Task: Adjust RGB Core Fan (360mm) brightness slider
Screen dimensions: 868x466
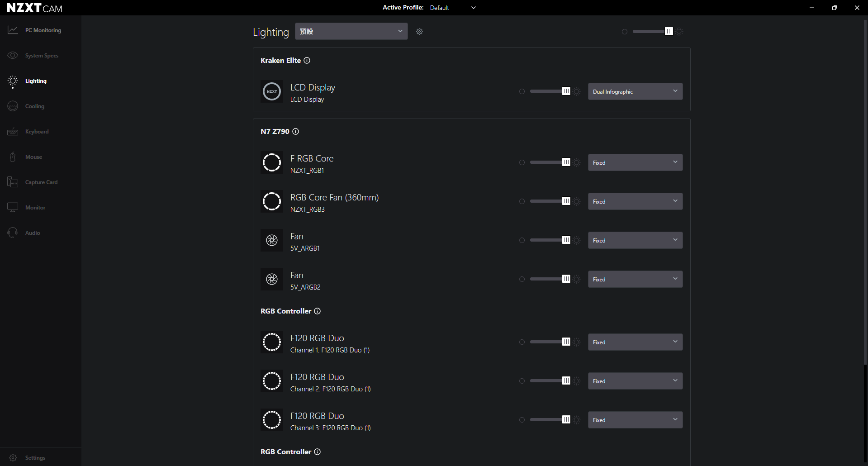Action: point(550,201)
